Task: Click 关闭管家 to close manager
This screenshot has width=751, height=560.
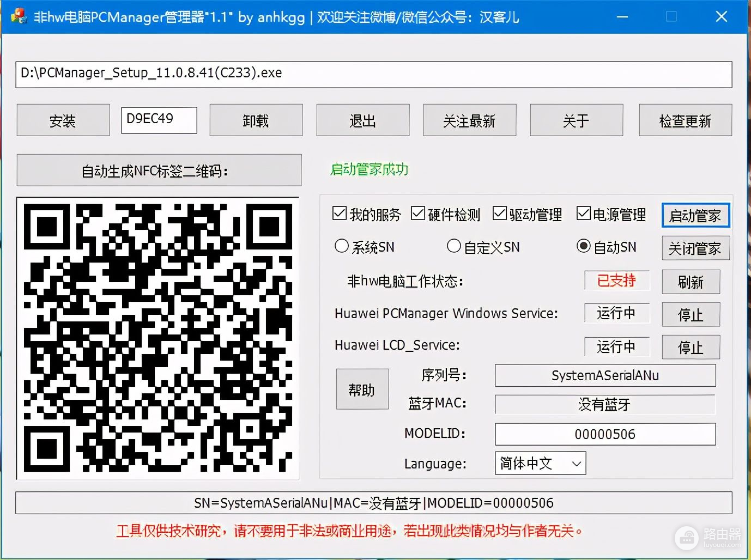Action: (x=695, y=248)
